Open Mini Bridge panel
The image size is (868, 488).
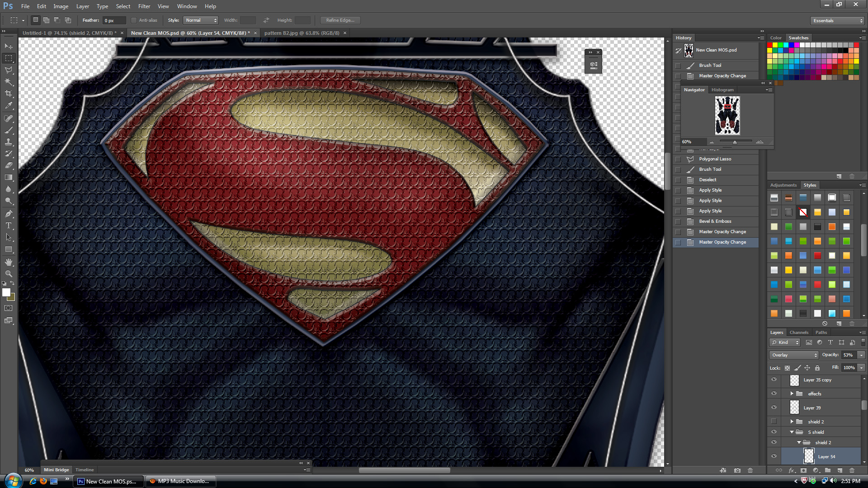pyautogui.click(x=56, y=470)
